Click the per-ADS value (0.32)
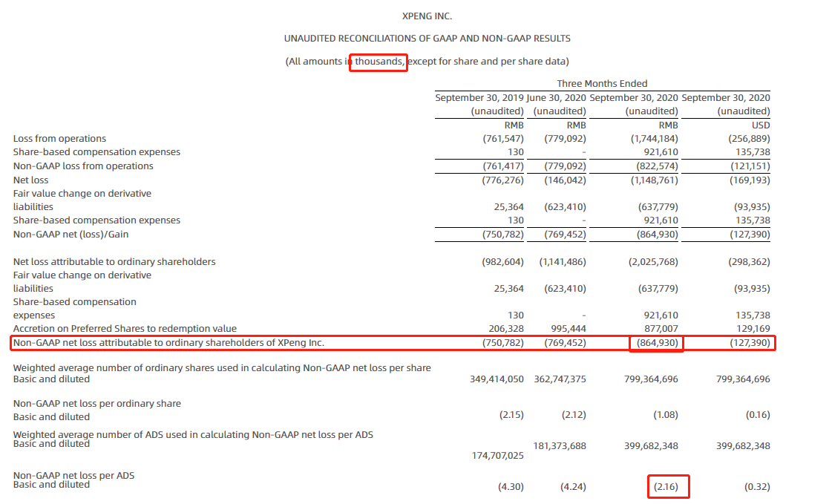 (757, 486)
